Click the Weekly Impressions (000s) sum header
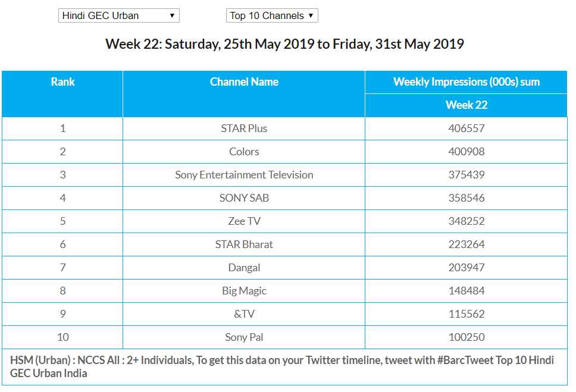 coord(466,82)
